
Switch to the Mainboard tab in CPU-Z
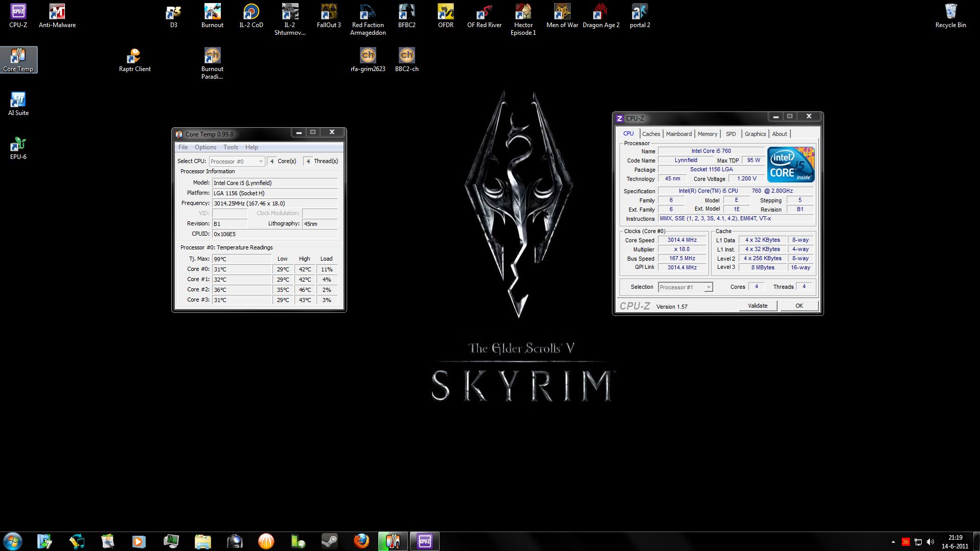(679, 134)
